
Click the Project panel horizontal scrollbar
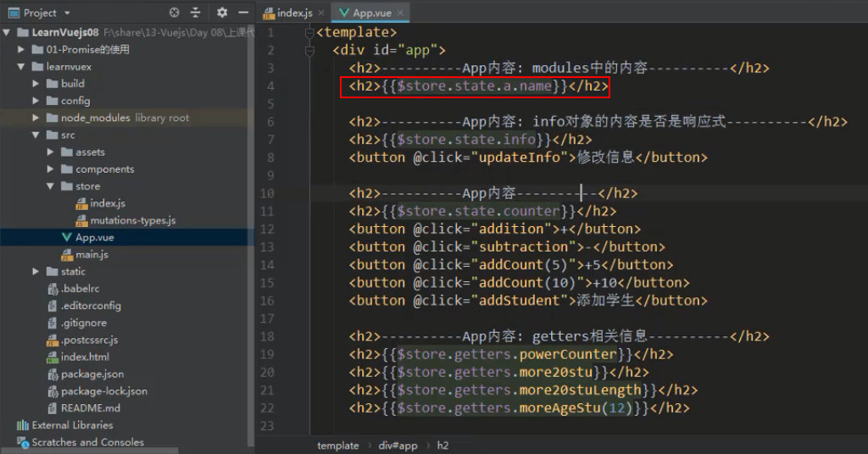coord(88,451)
